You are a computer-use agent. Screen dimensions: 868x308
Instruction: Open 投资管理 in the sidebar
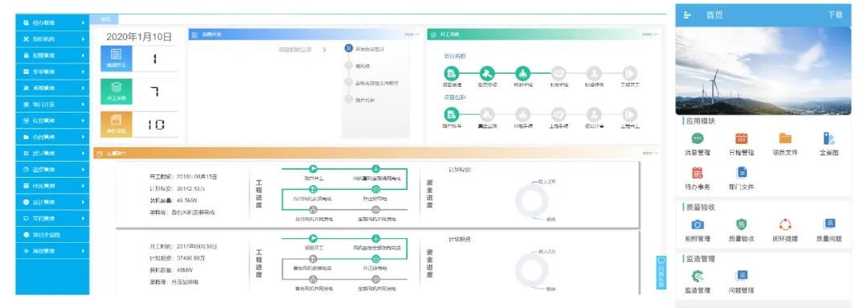(52, 121)
